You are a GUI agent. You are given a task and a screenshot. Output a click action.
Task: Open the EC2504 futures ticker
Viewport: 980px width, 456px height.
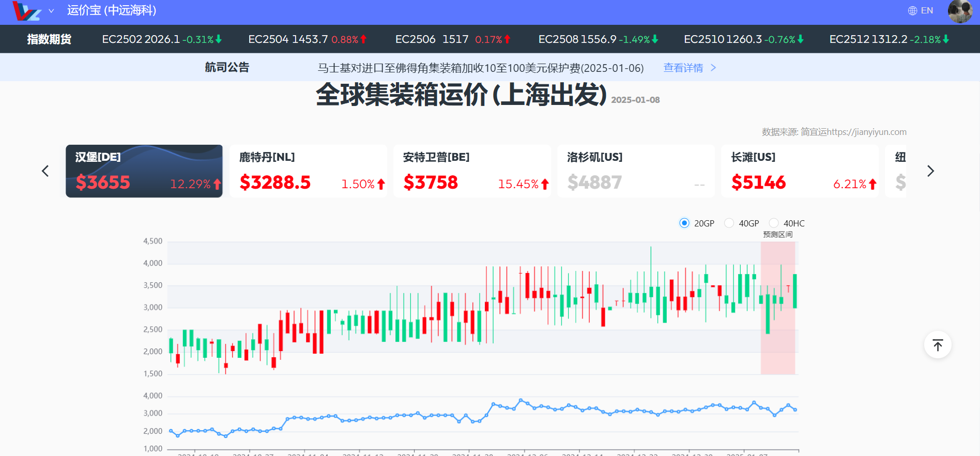[x=308, y=39]
